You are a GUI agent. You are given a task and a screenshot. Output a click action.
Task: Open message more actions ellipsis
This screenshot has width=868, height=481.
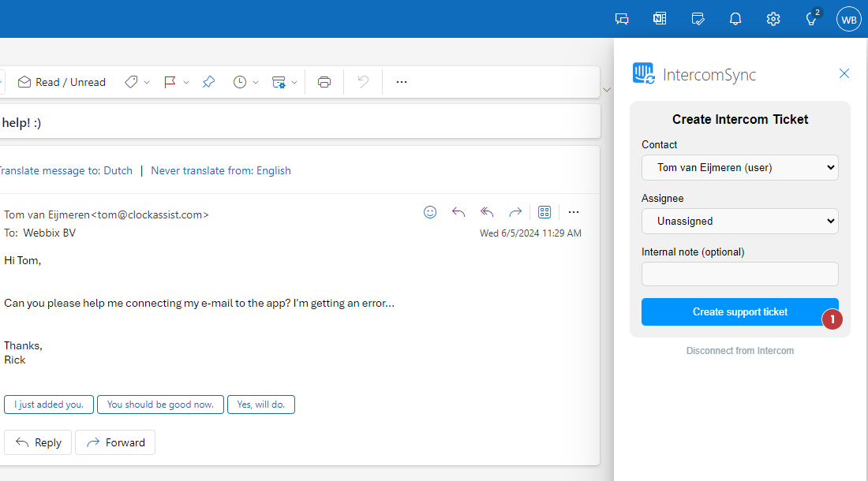[574, 212]
